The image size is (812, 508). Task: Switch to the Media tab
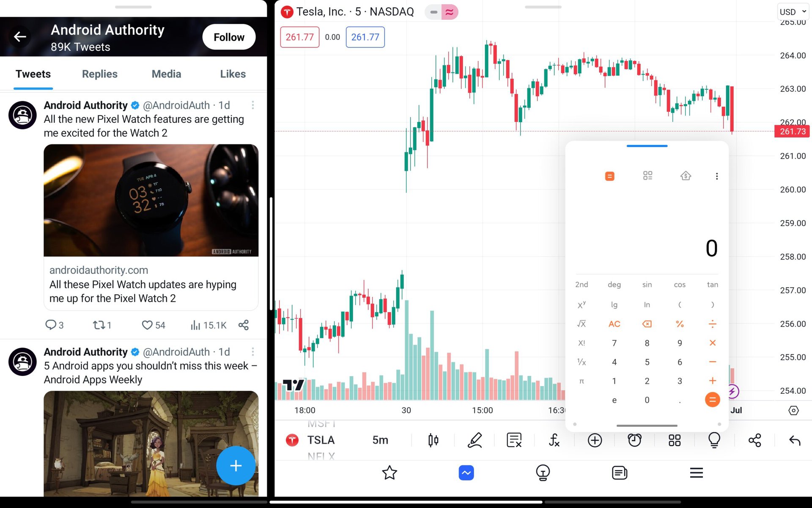[x=166, y=74]
